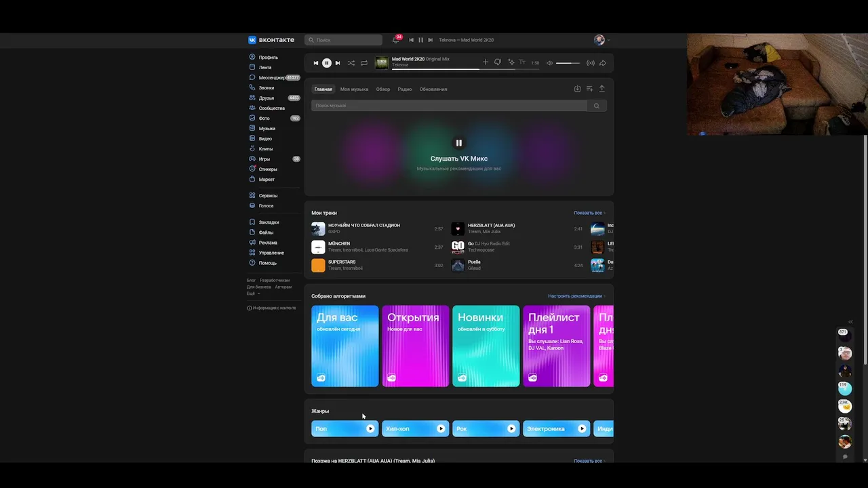
Task: Open the VKontakte home logo
Action: click(271, 40)
